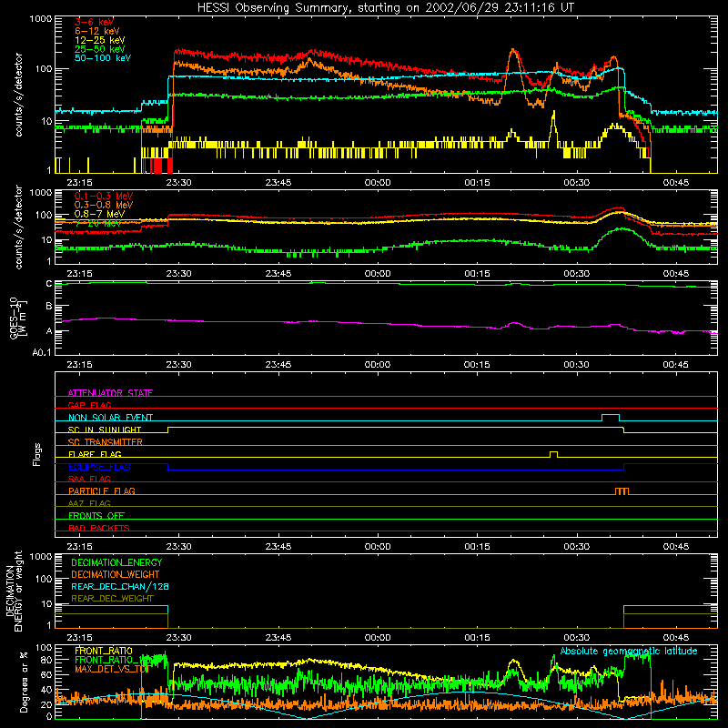Click the 25-50 keV legend entry
Viewport: 728px width, 728px height.
[99, 49]
